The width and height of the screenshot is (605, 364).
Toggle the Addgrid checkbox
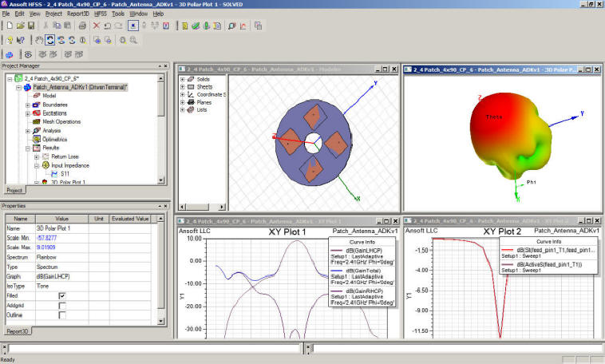[61, 305]
